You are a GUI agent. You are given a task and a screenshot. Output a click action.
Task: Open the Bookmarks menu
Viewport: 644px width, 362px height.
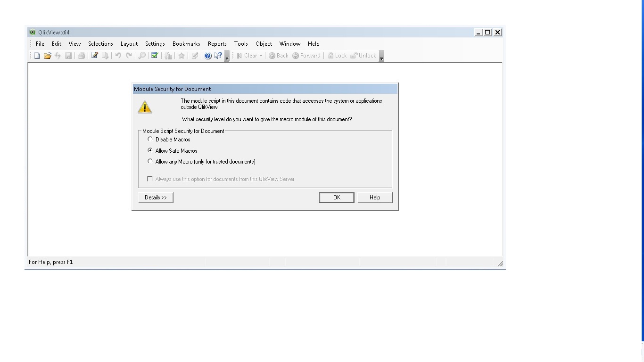(186, 44)
